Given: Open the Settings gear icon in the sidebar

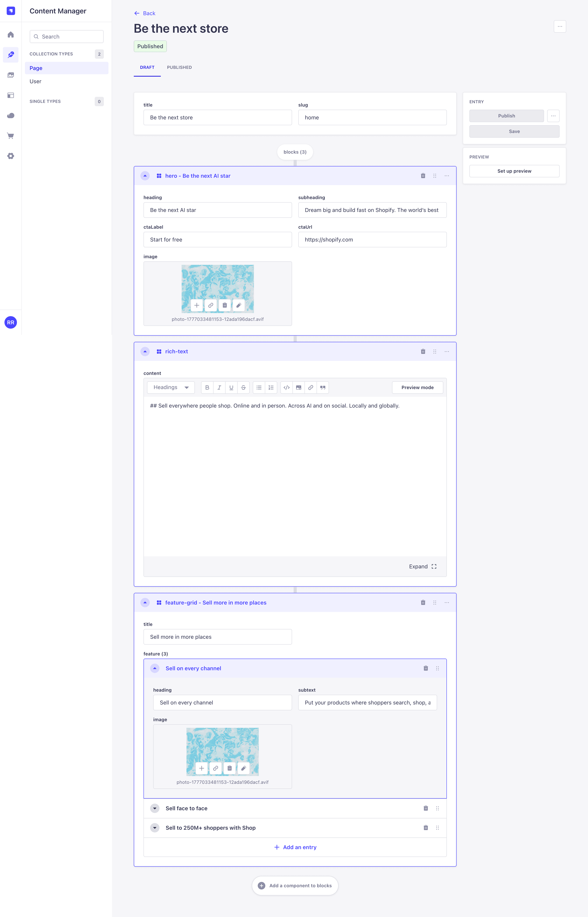Looking at the screenshot, I should click(11, 156).
